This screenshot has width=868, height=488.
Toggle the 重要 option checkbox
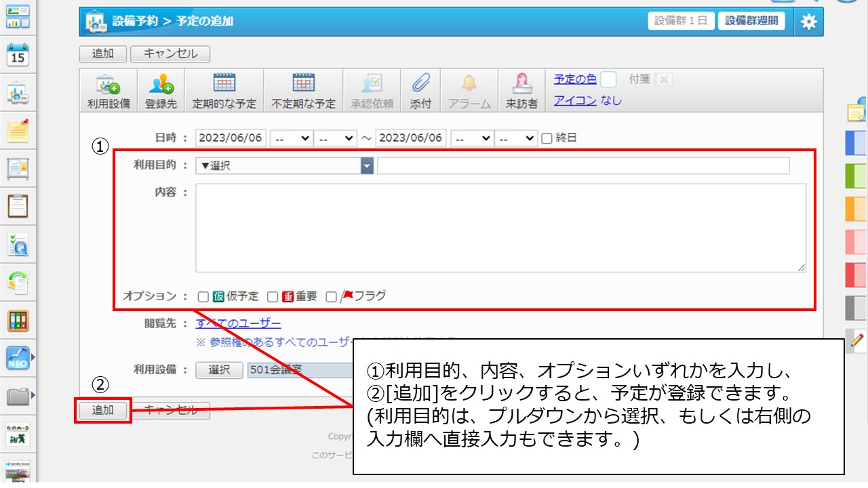[x=273, y=296]
